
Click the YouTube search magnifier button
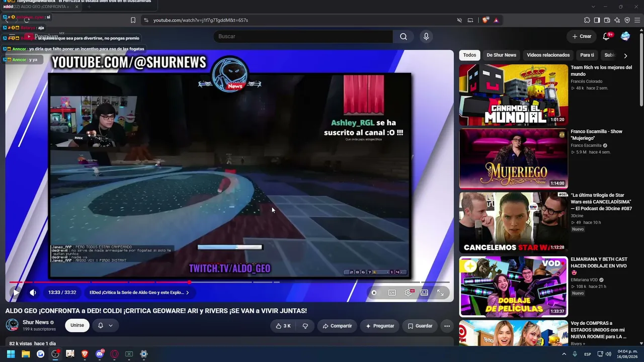404,36
